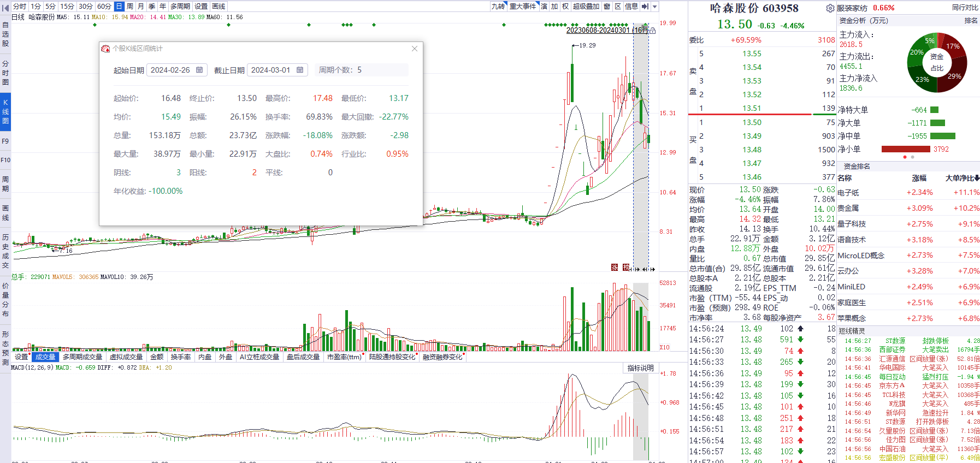This screenshot has width=980, height=463.
Task: Open the 九转 indicator dropdown
Action: click(x=498, y=7)
